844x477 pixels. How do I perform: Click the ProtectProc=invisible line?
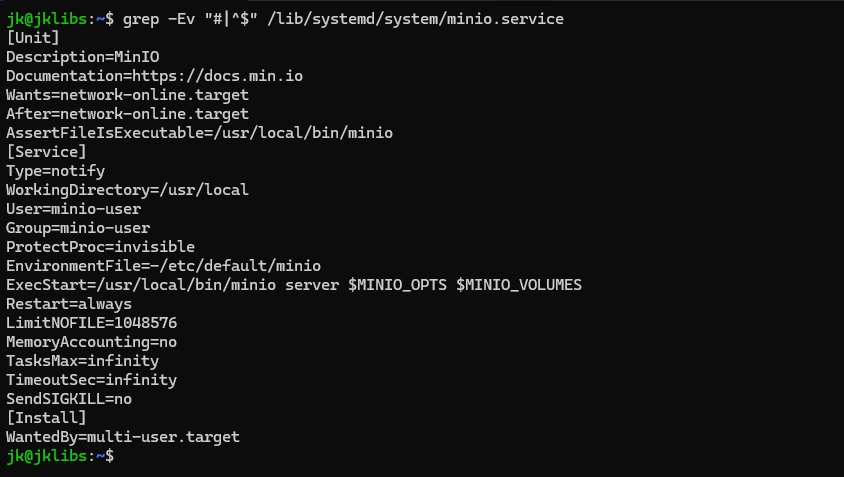(x=100, y=247)
